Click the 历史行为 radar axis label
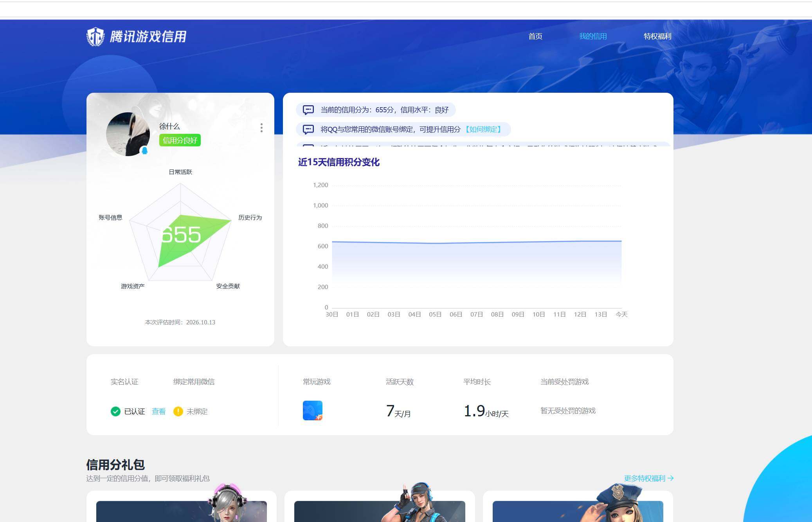 250,218
